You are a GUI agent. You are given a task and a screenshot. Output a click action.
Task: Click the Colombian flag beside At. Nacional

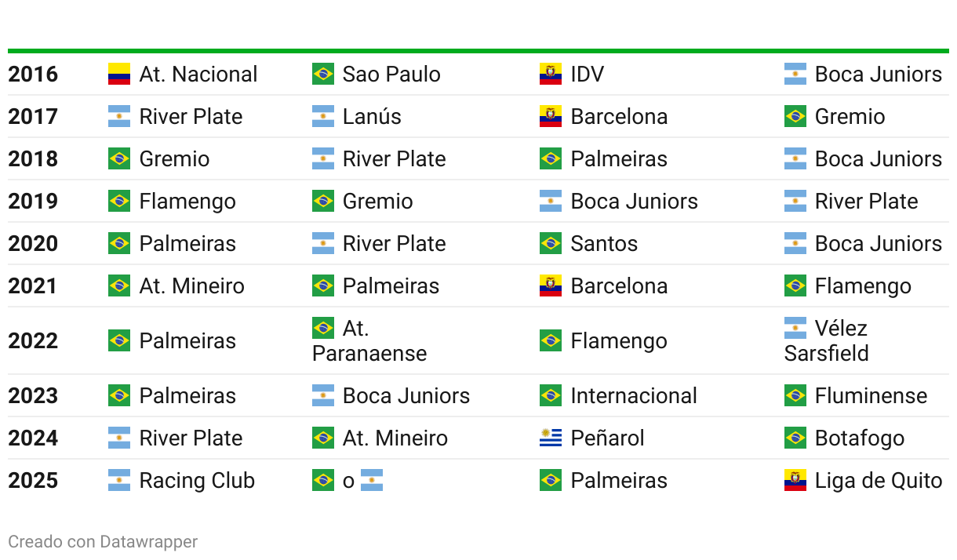(119, 74)
